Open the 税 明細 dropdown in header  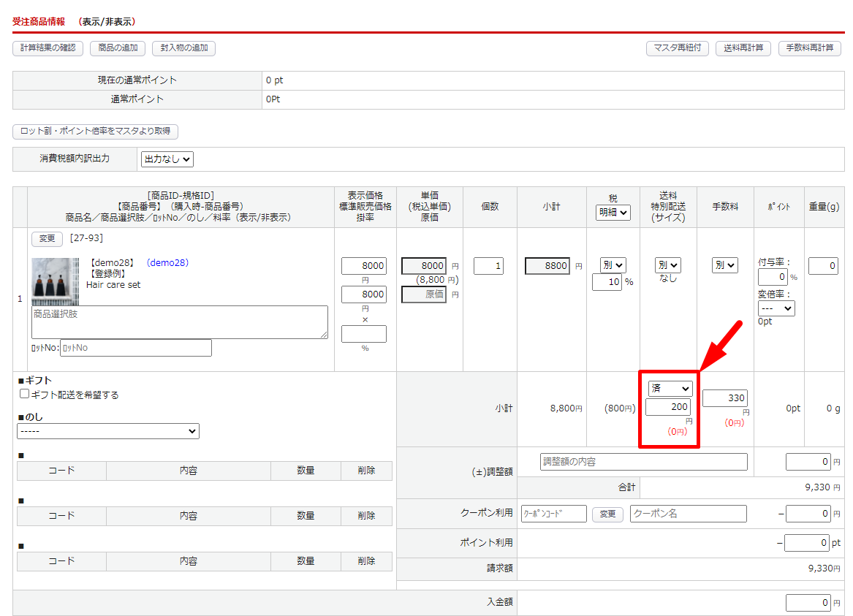[x=613, y=213]
